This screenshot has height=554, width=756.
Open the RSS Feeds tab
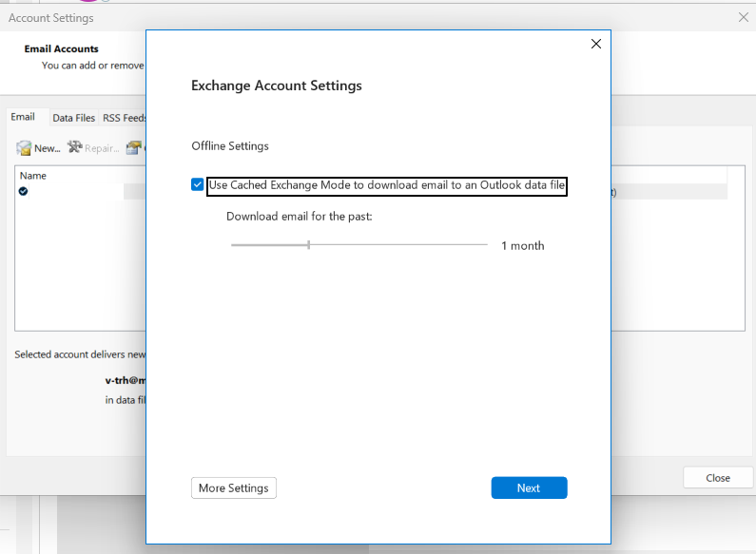coord(124,118)
